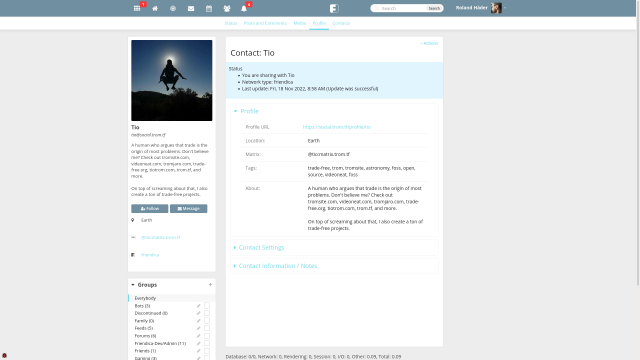Switch to the Media tab
This screenshot has height=360, width=640.
click(300, 23)
